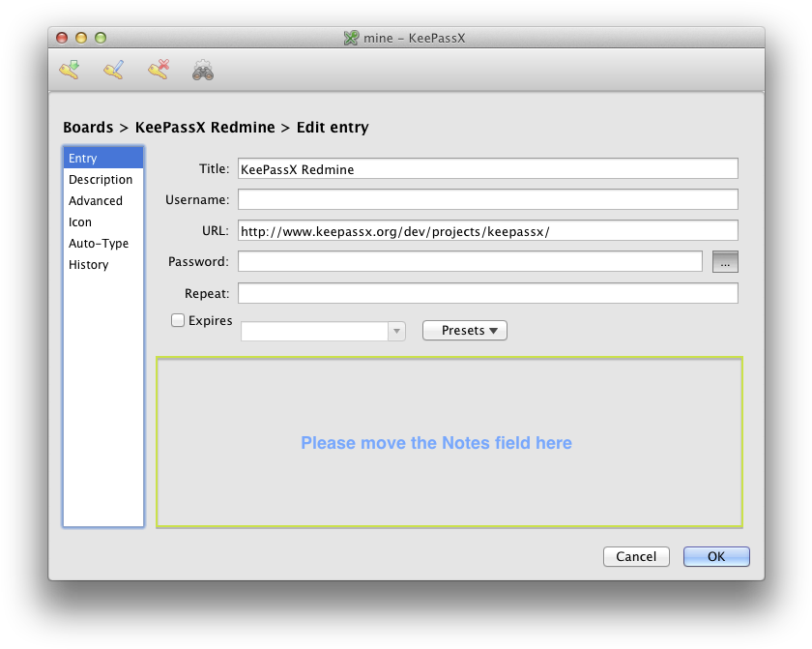This screenshot has width=812, height=649.
Task: Toggle password visibility with '...' button
Action: (725, 261)
